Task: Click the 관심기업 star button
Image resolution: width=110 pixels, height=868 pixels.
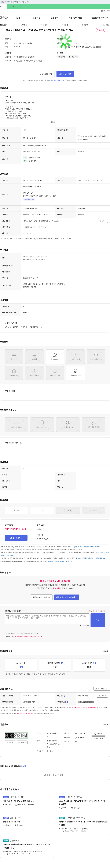Action: click(x=10, y=742)
